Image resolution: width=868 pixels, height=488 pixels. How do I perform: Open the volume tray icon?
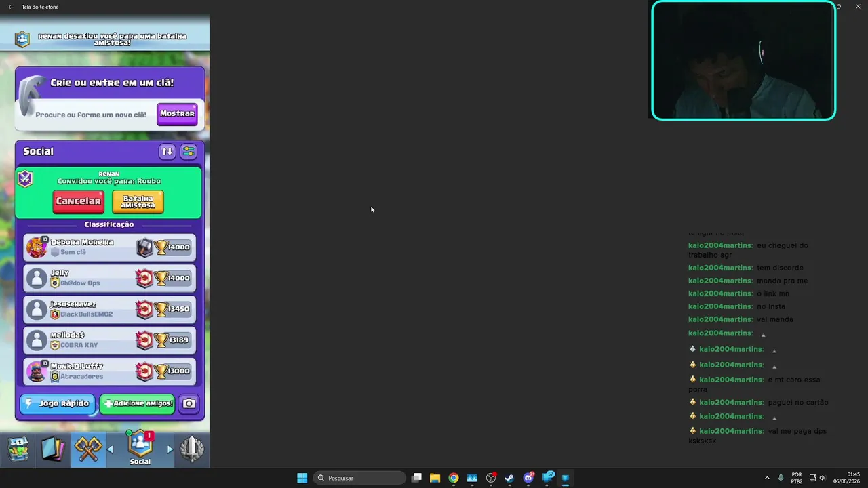pos(823,478)
